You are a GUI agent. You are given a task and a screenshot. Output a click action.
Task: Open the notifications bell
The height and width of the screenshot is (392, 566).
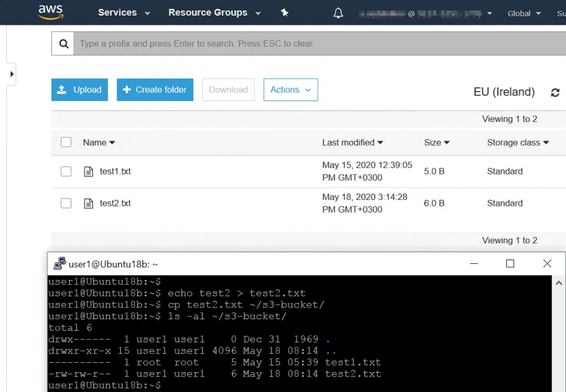click(x=338, y=13)
